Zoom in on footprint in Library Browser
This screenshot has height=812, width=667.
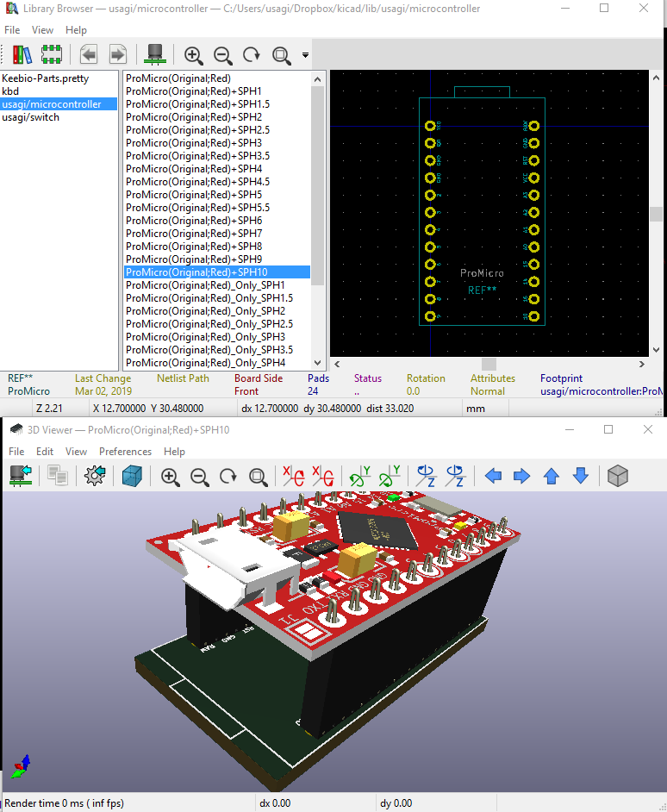pos(193,55)
